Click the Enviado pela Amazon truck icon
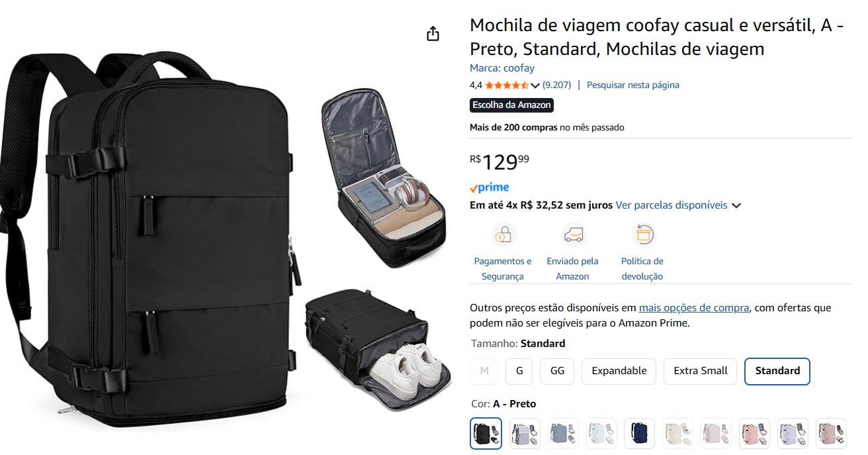This screenshot has height=455, width=868. pos(573,234)
